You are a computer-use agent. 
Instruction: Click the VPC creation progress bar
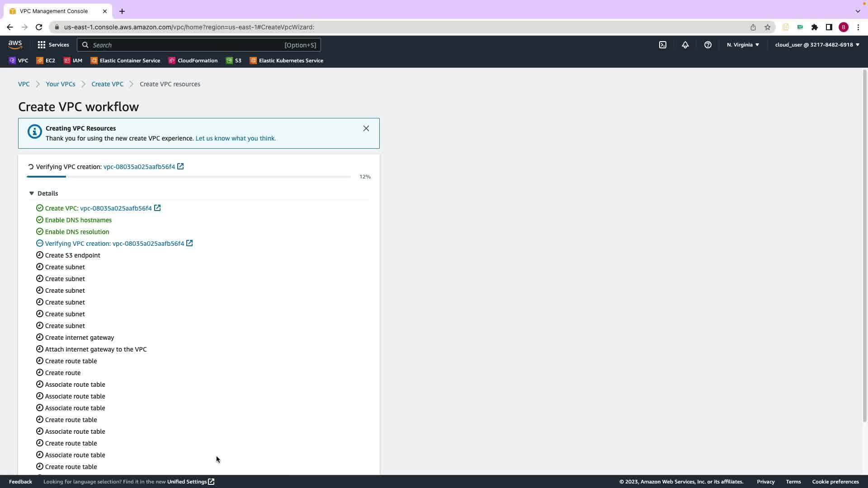pyautogui.click(x=189, y=177)
